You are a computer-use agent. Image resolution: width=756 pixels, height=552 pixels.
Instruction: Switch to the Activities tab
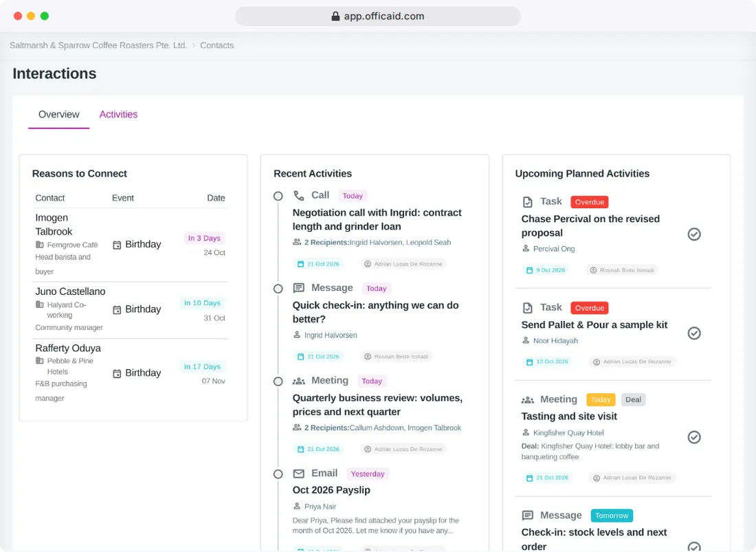pyautogui.click(x=119, y=115)
